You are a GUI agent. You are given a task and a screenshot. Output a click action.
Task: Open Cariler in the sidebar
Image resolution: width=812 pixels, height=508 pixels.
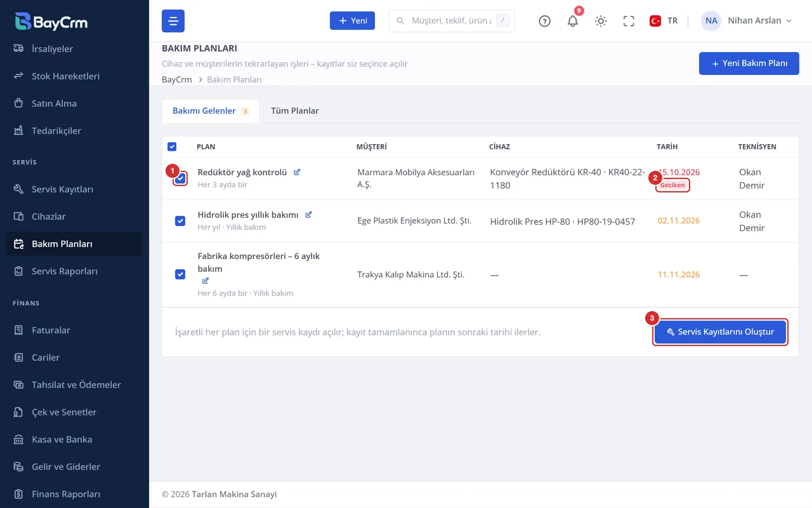(74, 358)
